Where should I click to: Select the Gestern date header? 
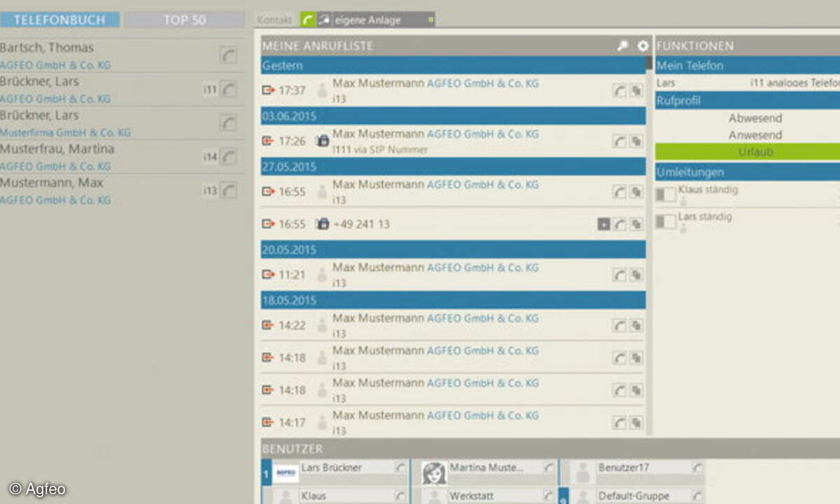(454, 65)
